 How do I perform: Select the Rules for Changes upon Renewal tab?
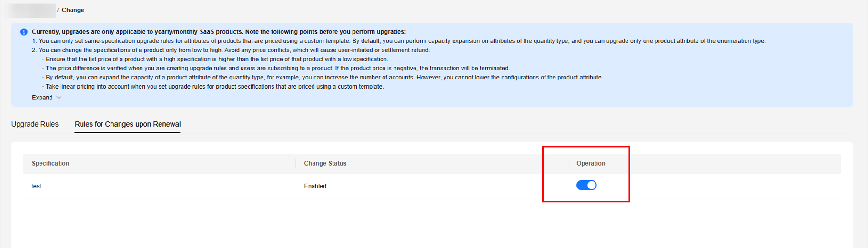(x=128, y=124)
